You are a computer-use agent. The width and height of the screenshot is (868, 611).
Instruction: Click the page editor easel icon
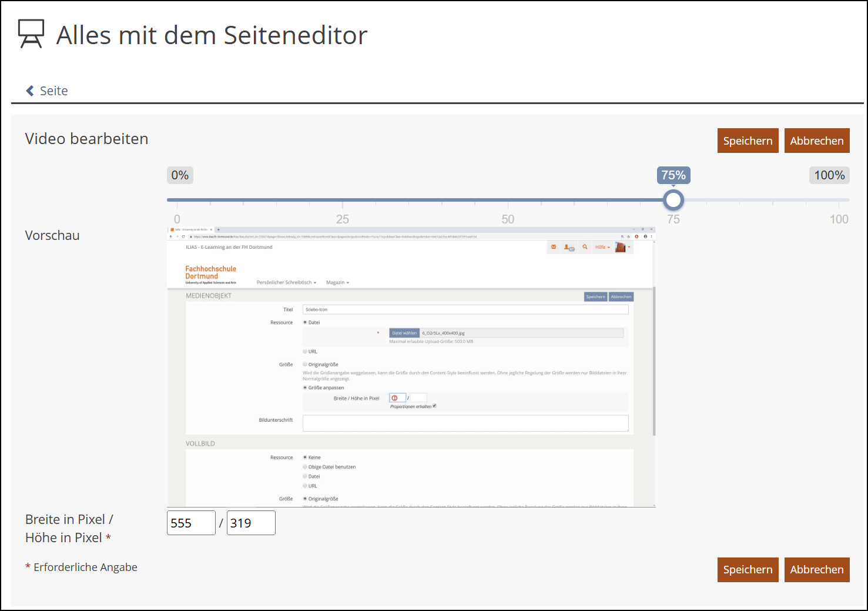click(x=31, y=34)
